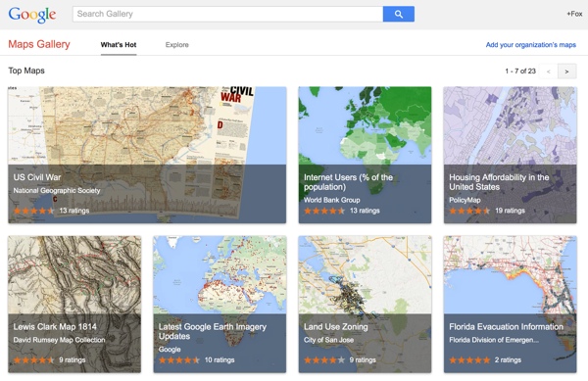The image size is (588, 381).
Task: Go to next page of top maps
Action: tap(566, 71)
